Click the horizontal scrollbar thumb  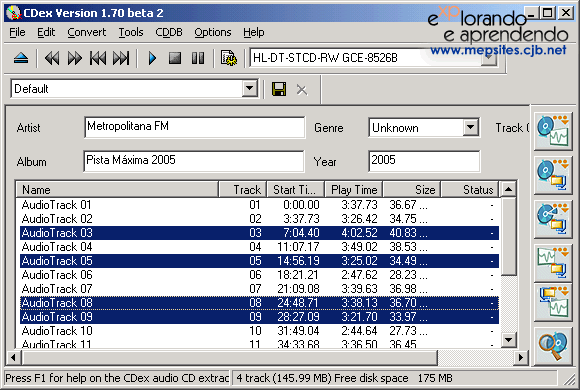tap(230, 357)
